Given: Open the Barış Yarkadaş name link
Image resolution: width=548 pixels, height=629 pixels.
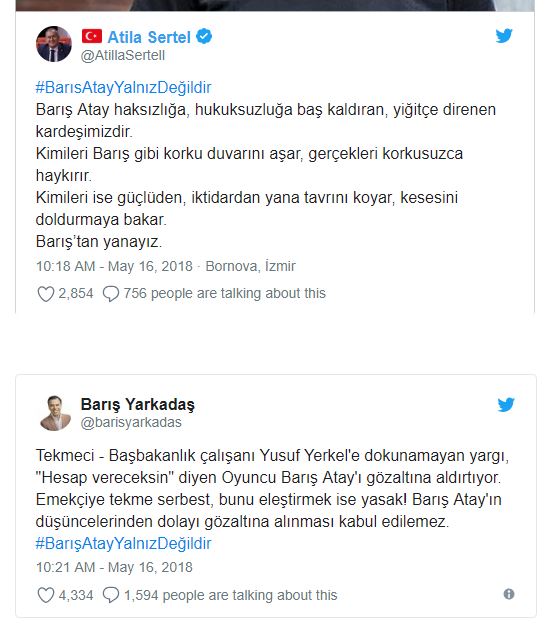Looking at the screenshot, I should click(138, 404).
